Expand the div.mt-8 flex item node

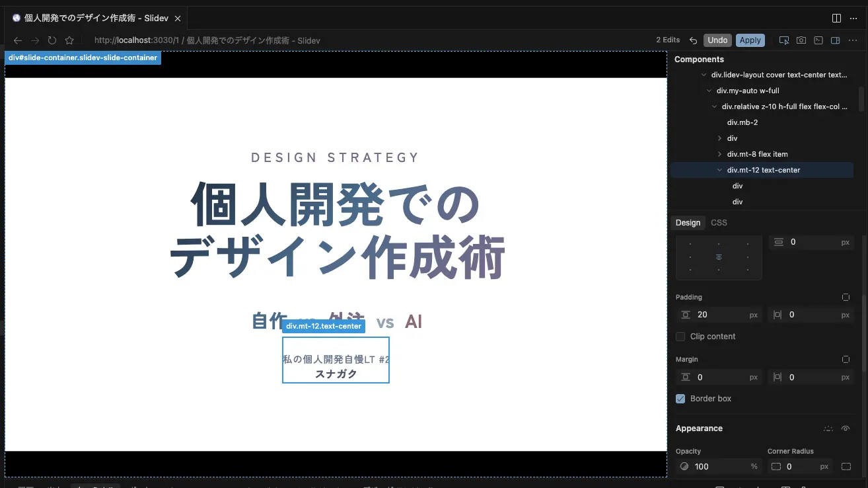(x=721, y=153)
